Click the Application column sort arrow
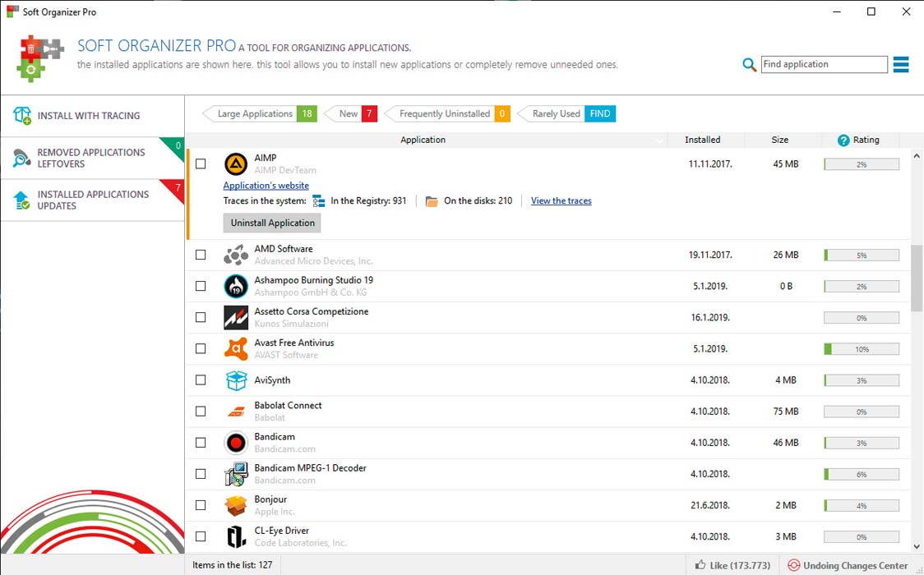The image size is (924, 575). pyautogui.click(x=659, y=140)
